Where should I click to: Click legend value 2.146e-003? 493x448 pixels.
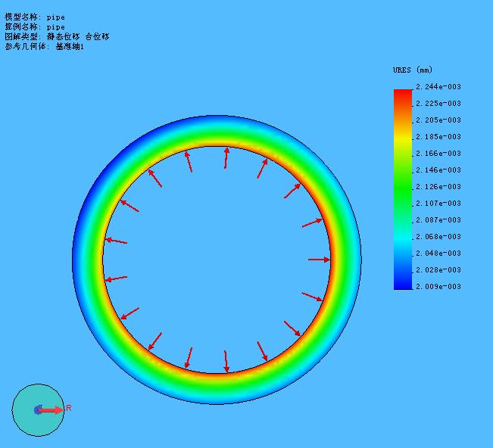pos(438,170)
